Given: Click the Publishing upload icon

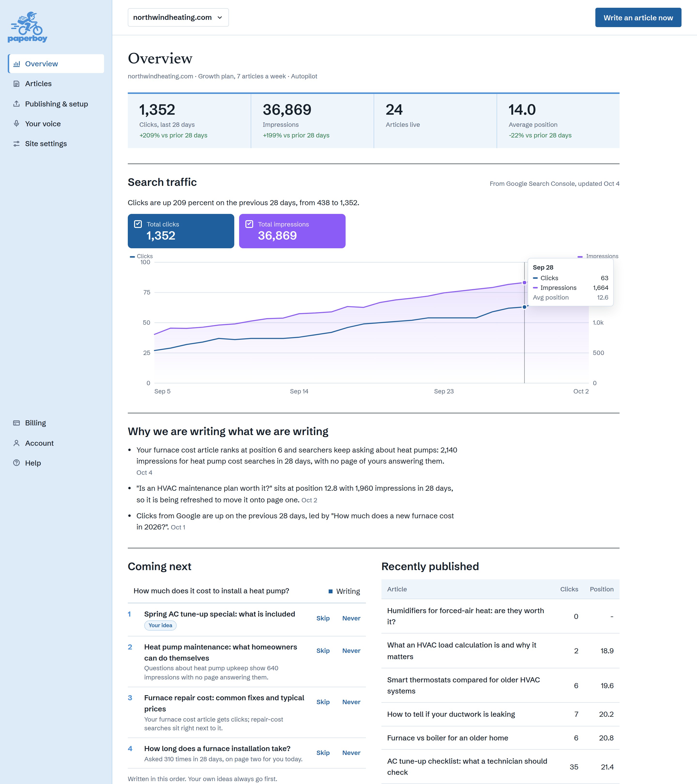Looking at the screenshot, I should (16, 104).
